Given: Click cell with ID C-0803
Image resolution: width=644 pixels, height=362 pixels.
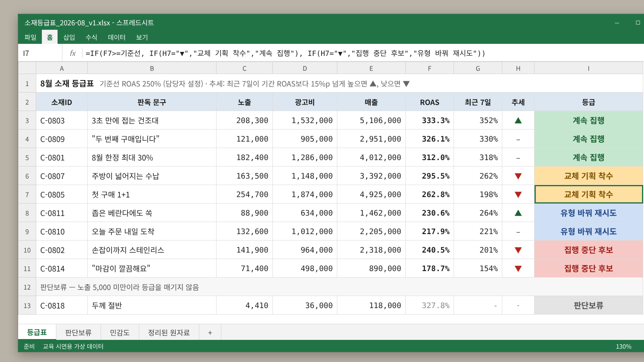Looking at the screenshot, I should [62, 121].
